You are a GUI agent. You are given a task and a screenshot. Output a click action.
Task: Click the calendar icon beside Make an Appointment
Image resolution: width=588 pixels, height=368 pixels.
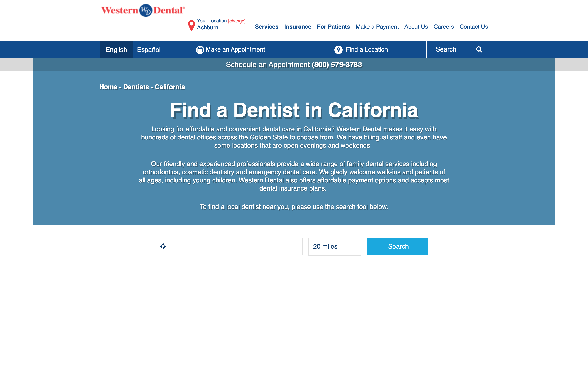click(200, 50)
